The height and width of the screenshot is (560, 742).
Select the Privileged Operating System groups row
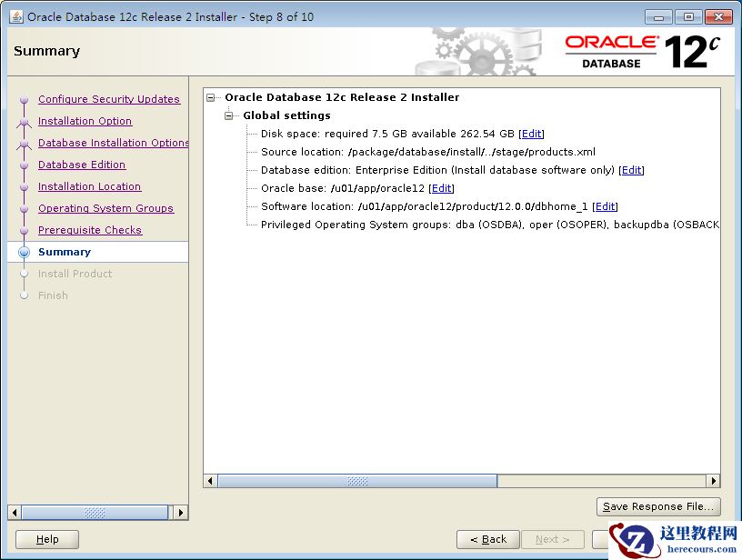pyautogui.click(x=490, y=225)
